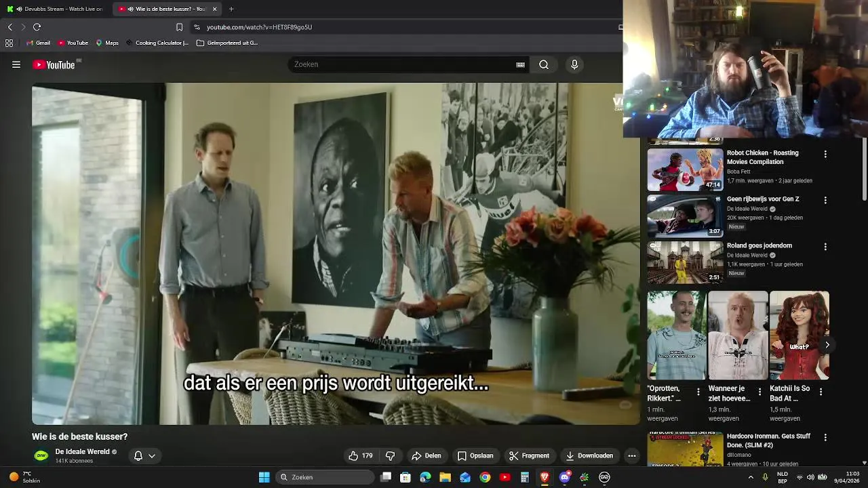Viewport: 868px width, 488px height.
Task: Switch to the Devubbs Stream tab
Action: click(56, 9)
